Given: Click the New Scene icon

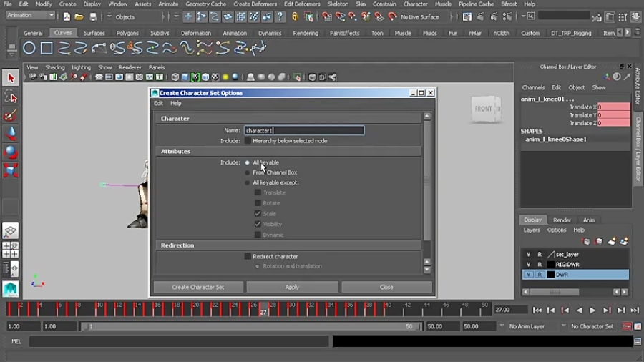Looking at the screenshot, I should point(67,17).
